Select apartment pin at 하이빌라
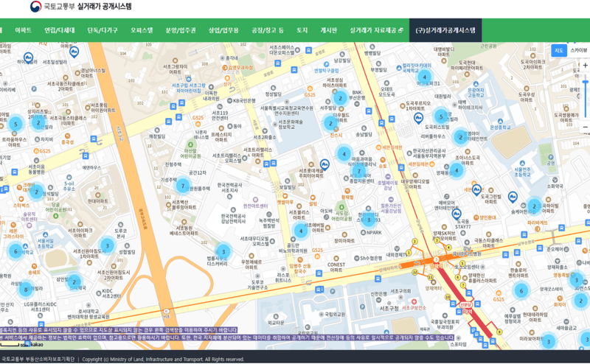The height and width of the screenshot is (364, 590). pos(28,57)
